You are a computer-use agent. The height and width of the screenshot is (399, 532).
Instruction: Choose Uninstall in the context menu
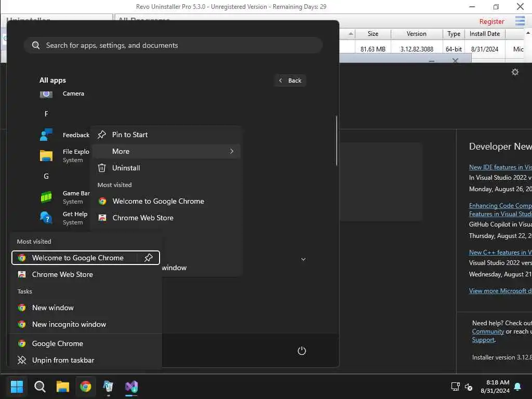(x=166, y=168)
